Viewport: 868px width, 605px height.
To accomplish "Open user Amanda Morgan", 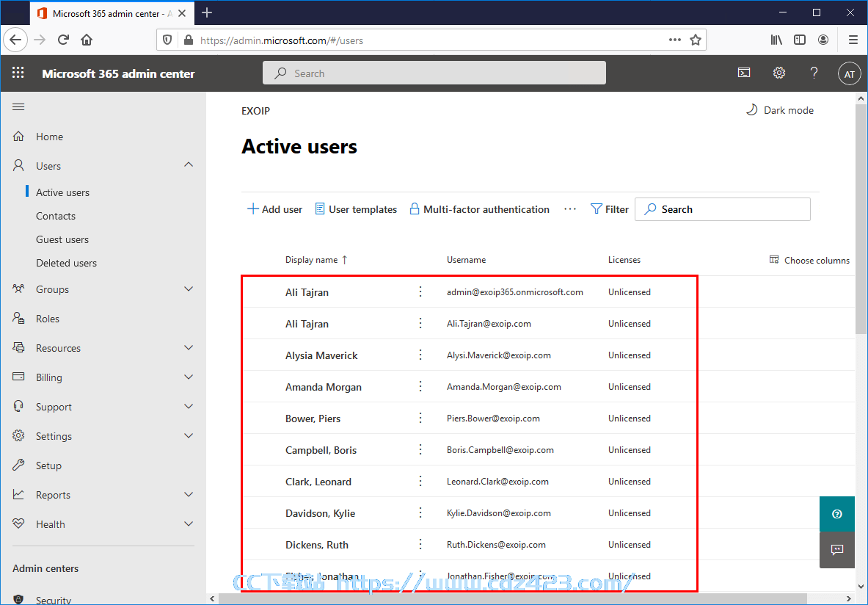I will click(324, 387).
